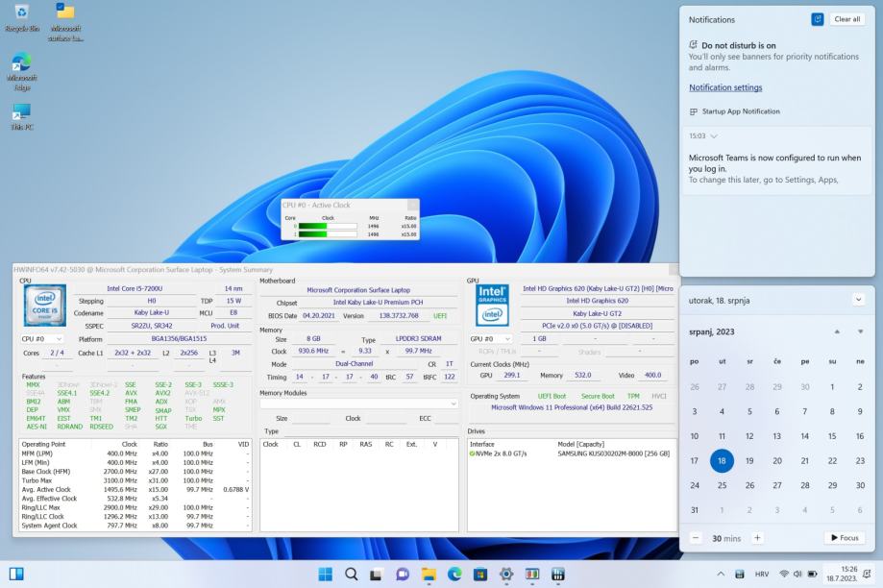Expand the Memory Modules dropdown

click(358, 404)
